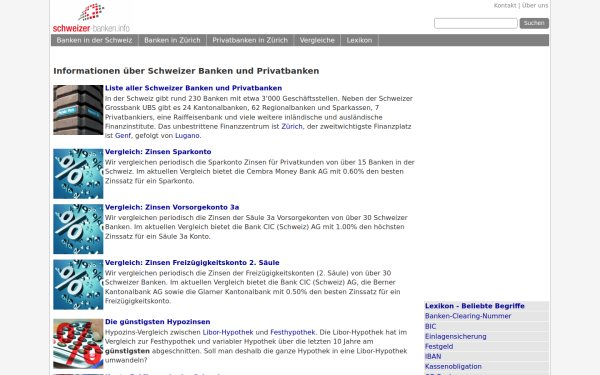Click the bank building thumbnail image

pos(78,110)
